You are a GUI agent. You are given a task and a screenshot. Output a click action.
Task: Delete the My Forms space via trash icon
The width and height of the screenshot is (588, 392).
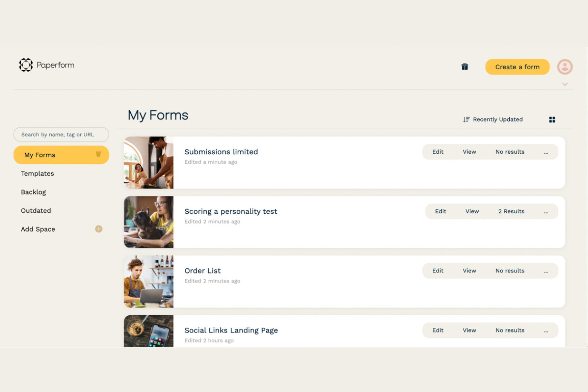tap(99, 155)
